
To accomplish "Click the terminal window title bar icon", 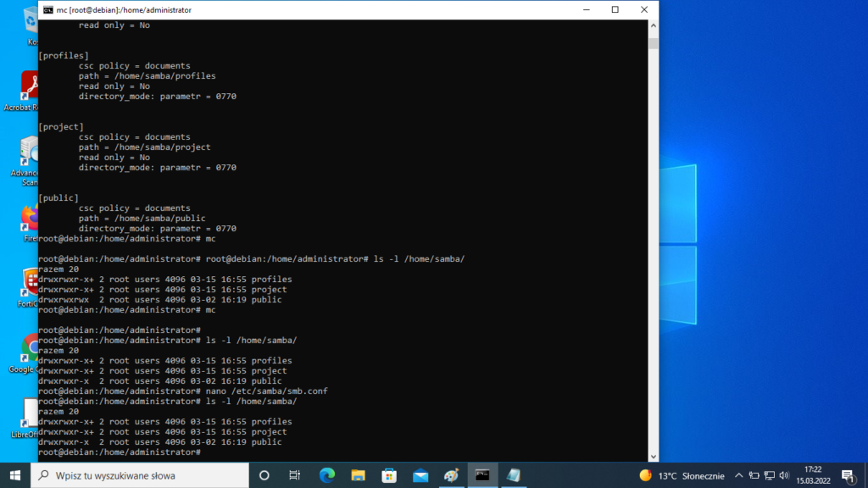I will click(x=47, y=9).
